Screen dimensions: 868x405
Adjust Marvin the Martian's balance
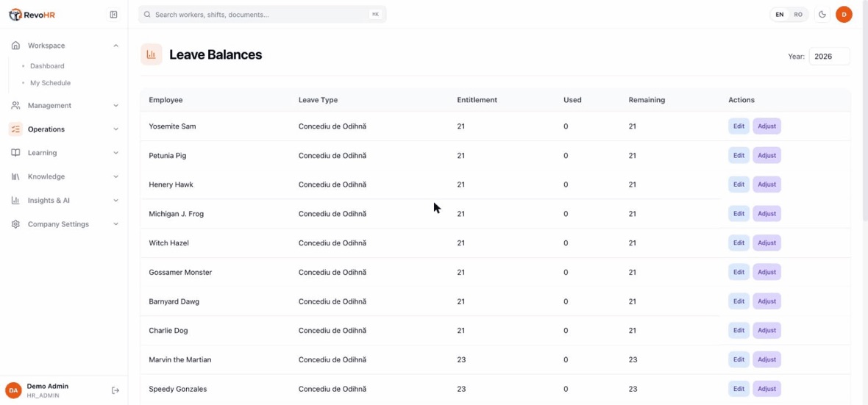coord(766,359)
